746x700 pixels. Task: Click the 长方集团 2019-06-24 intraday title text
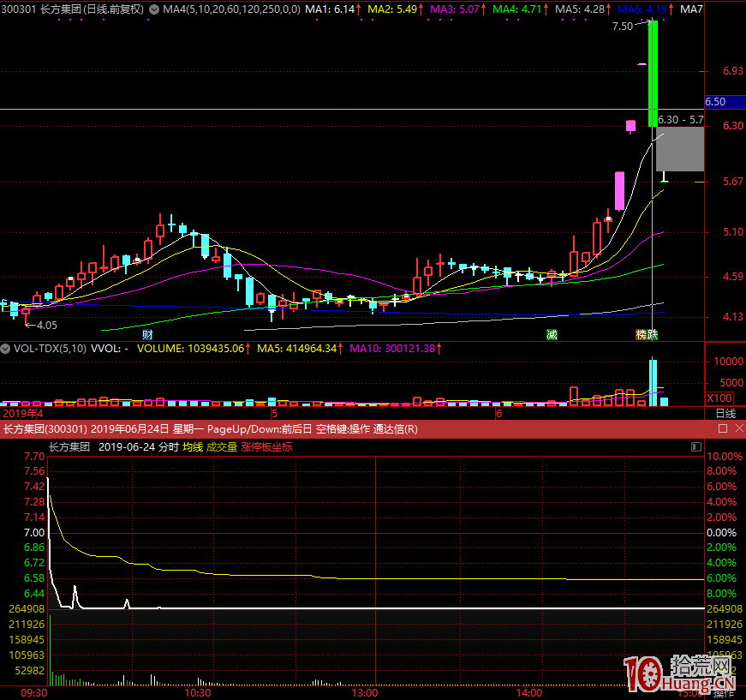(x=102, y=447)
